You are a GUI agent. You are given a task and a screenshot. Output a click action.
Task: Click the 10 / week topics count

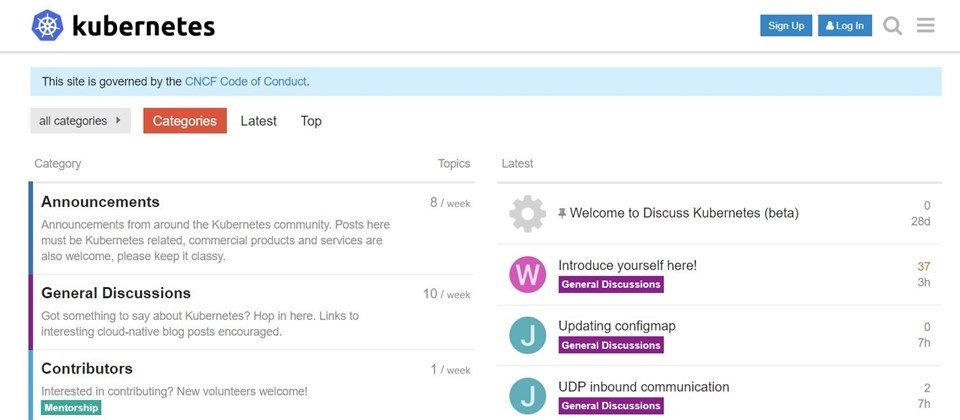[x=447, y=294]
